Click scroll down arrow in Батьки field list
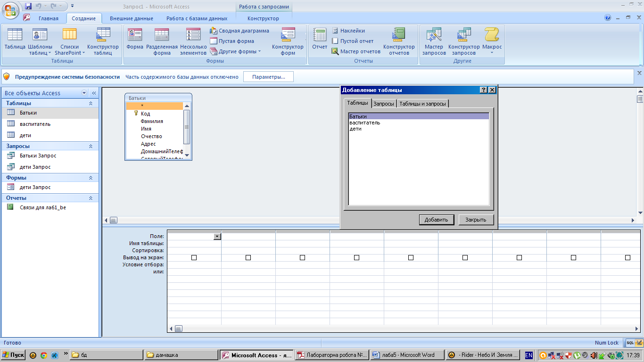The height and width of the screenshot is (362, 644). point(187,155)
